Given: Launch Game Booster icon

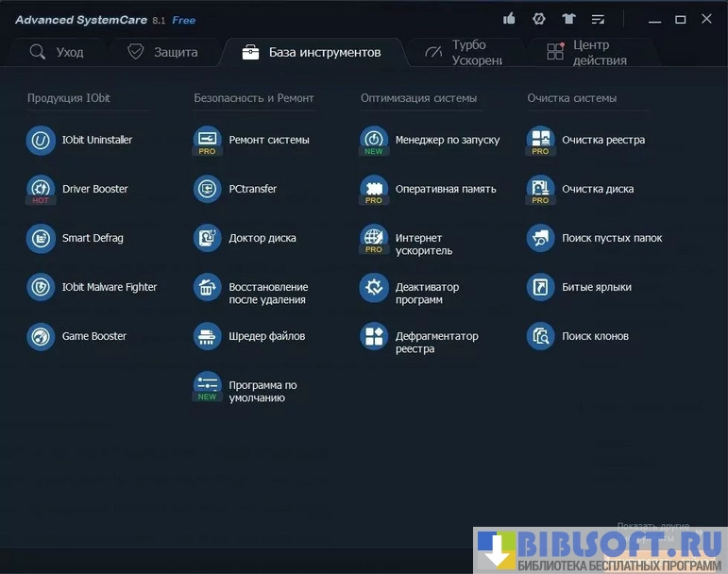Looking at the screenshot, I should [x=41, y=336].
